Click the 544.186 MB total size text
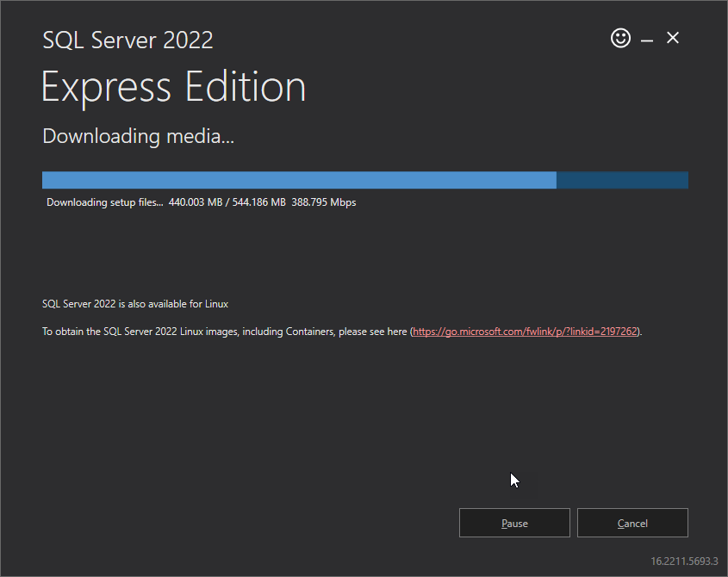This screenshot has height=577, width=728. click(x=257, y=202)
